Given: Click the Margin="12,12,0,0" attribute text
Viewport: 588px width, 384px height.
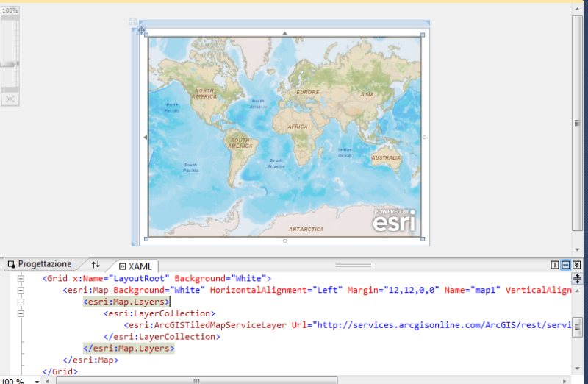Looking at the screenshot, I should [x=393, y=290].
